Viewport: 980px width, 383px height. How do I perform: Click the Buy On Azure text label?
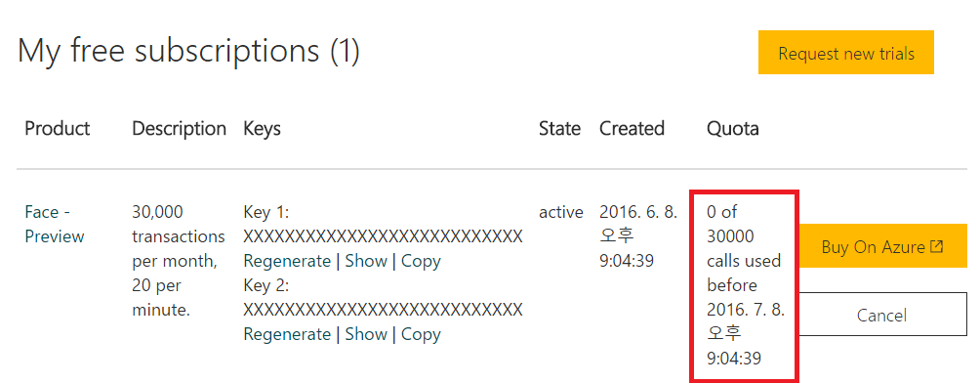click(874, 246)
